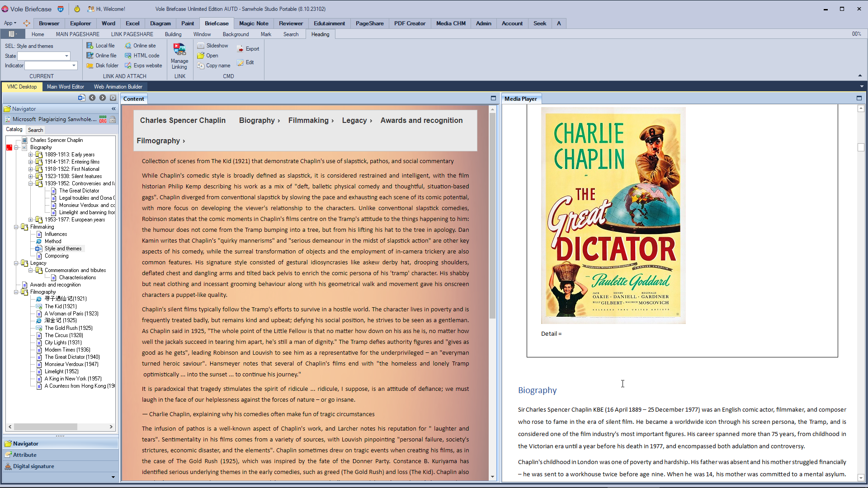Open the App menu dropdown
The height and width of the screenshot is (488, 868).
click(x=10, y=23)
